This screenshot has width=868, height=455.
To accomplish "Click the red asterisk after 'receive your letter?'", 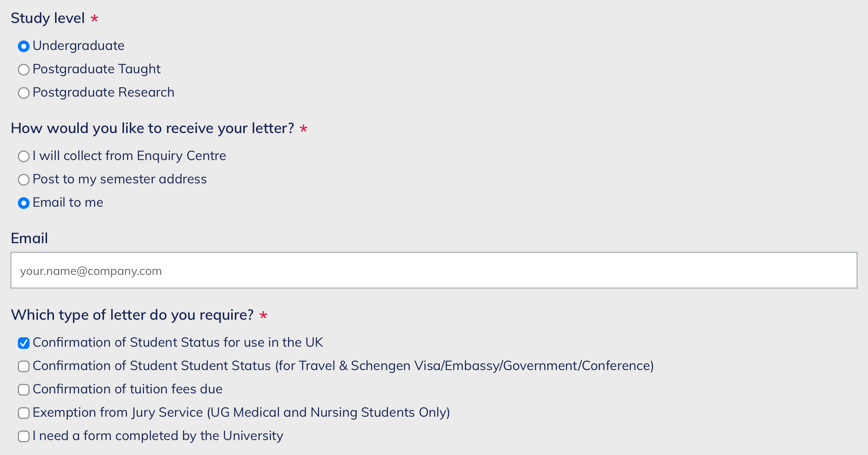I will (303, 129).
